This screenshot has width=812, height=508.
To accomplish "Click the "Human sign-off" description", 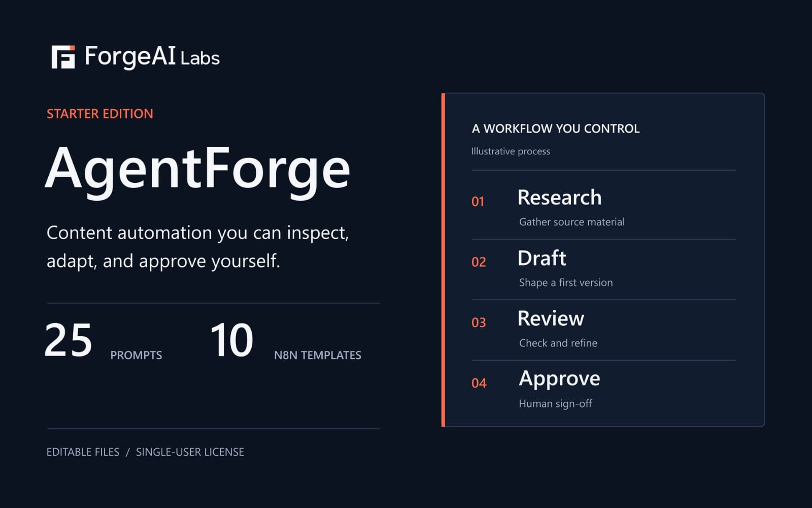I will click(x=555, y=404).
